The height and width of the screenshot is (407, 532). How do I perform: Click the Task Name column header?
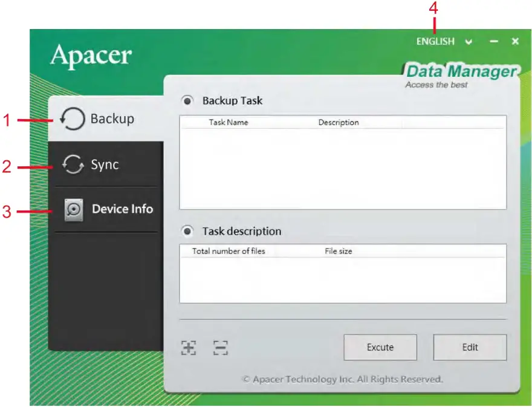coord(229,122)
